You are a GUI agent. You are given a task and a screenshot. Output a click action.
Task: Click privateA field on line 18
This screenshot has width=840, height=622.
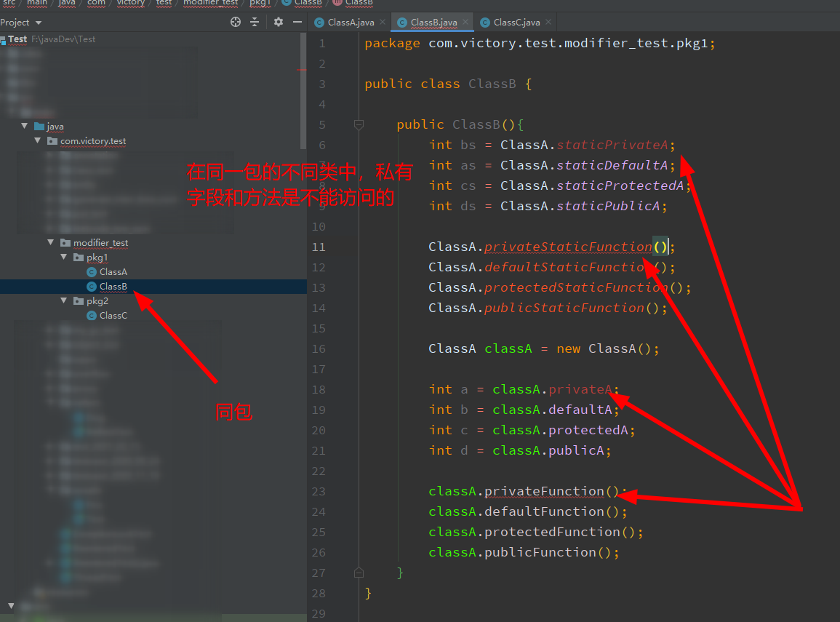(x=580, y=389)
